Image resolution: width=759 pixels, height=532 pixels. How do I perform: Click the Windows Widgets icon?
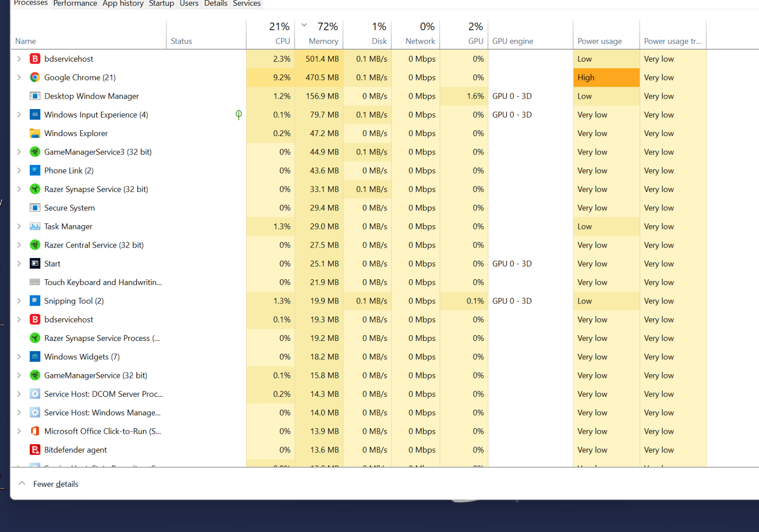(35, 357)
